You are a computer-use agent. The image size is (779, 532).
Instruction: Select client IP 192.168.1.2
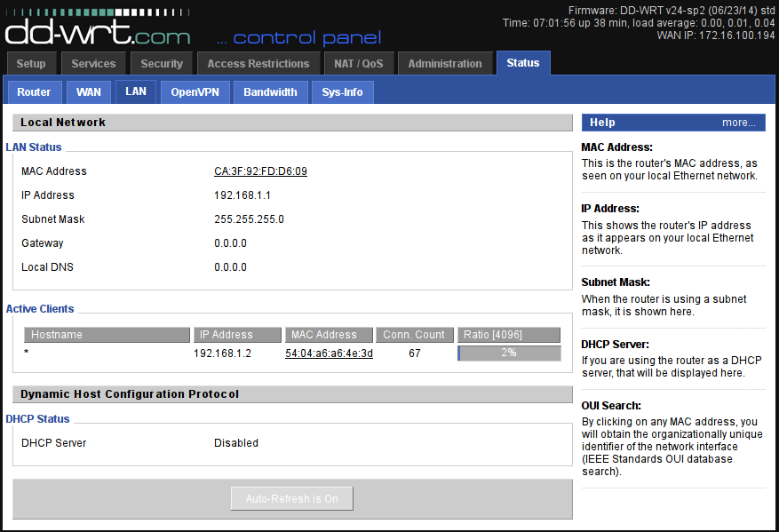click(x=223, y=353)
